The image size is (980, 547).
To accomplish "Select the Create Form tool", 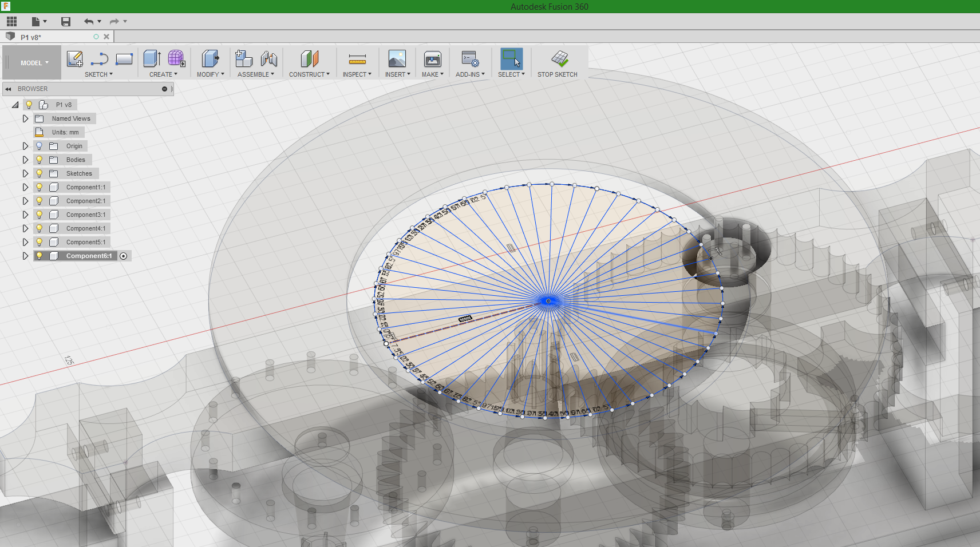I will tap(176, 59).
